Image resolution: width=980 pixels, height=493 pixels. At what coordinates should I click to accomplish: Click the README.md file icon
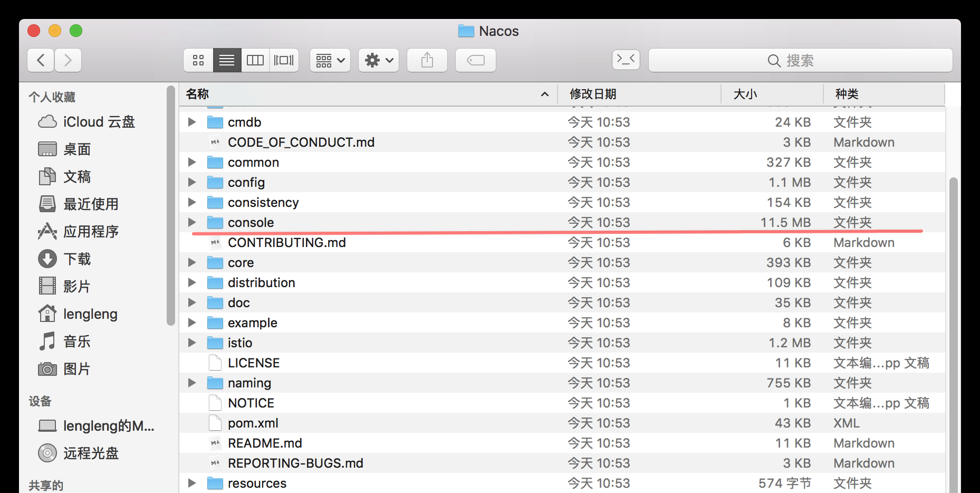tap(215, 443)
